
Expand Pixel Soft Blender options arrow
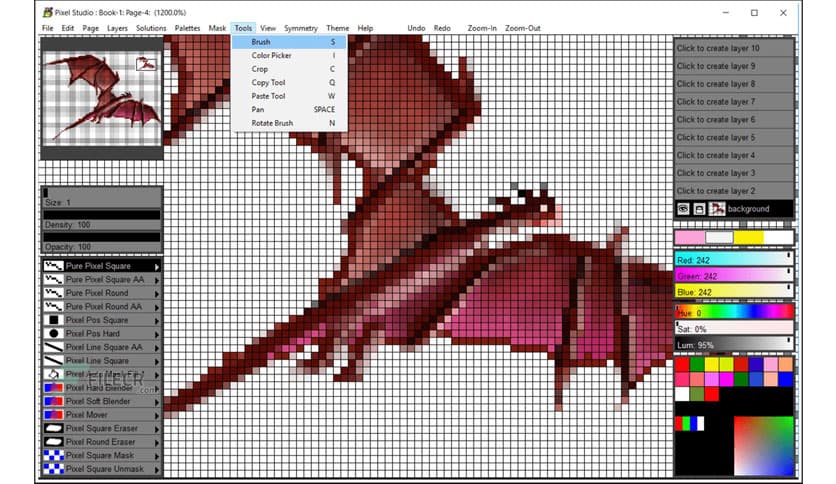click(157, 402)
